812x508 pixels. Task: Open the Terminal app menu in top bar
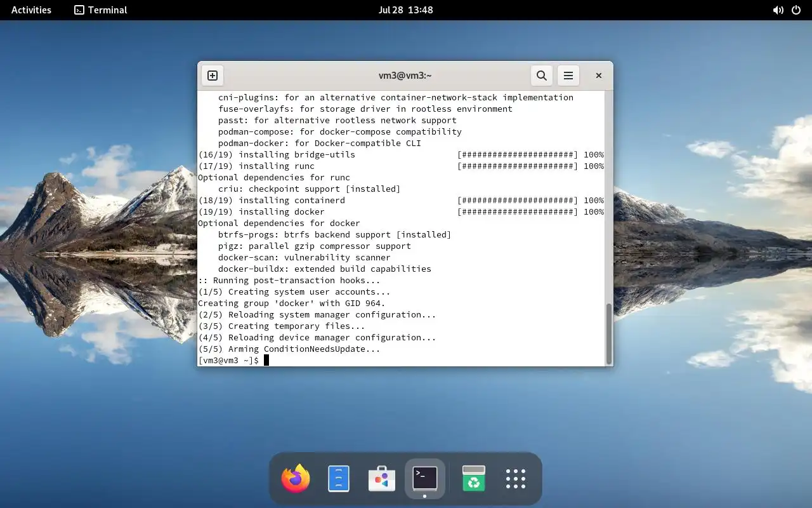pos(100,10)
